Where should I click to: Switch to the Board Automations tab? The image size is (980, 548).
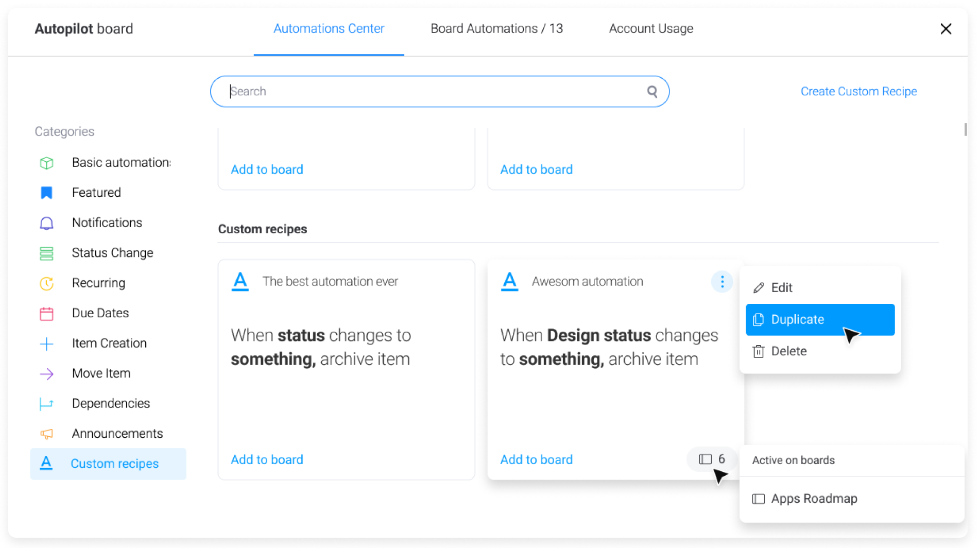point(496,28)
